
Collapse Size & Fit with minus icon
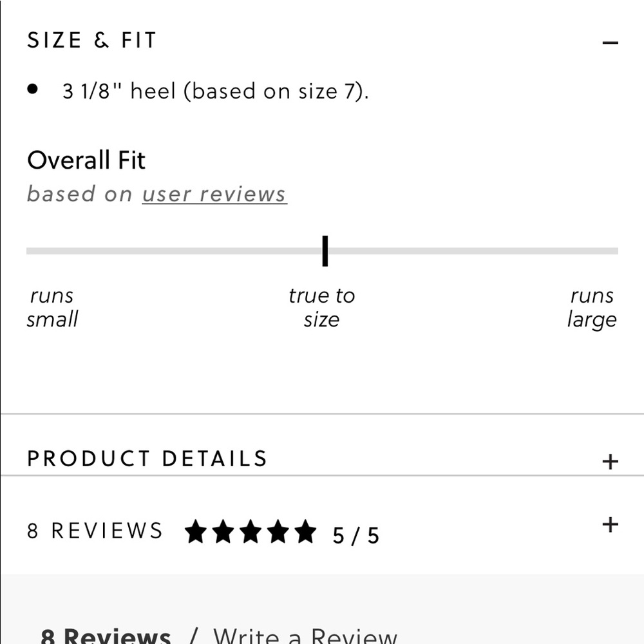(x=610, y=43)
